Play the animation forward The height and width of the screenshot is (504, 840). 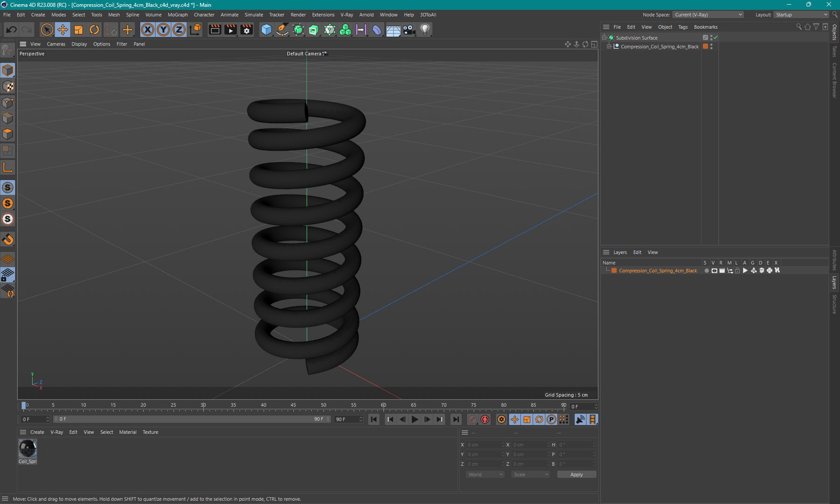point(414,420)
